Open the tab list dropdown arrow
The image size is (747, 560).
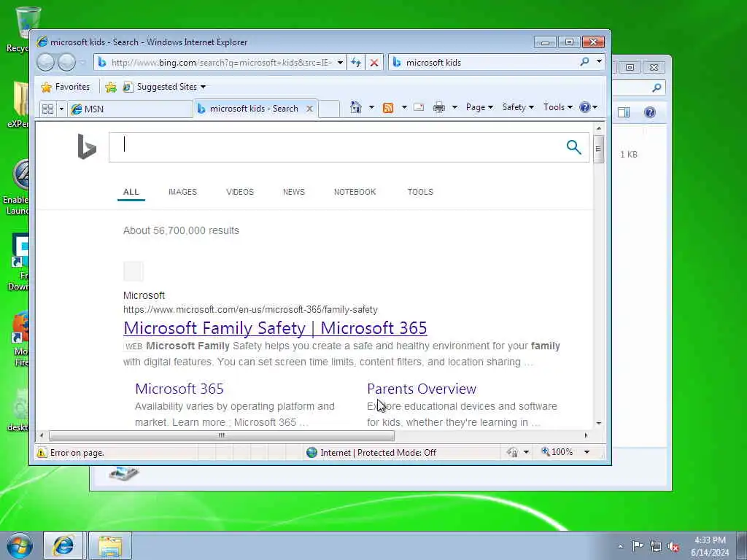point(61,109)
